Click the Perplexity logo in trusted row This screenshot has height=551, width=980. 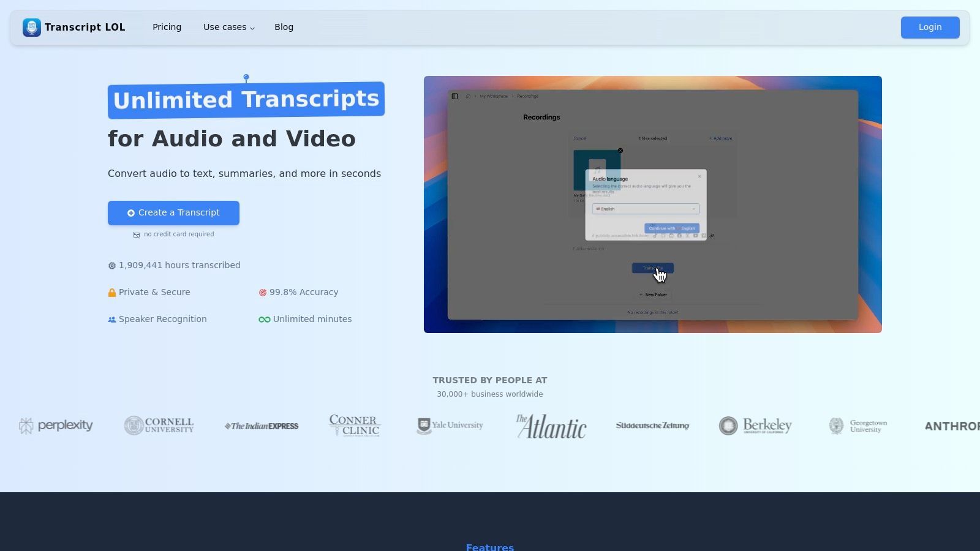[x=56, y=425]
